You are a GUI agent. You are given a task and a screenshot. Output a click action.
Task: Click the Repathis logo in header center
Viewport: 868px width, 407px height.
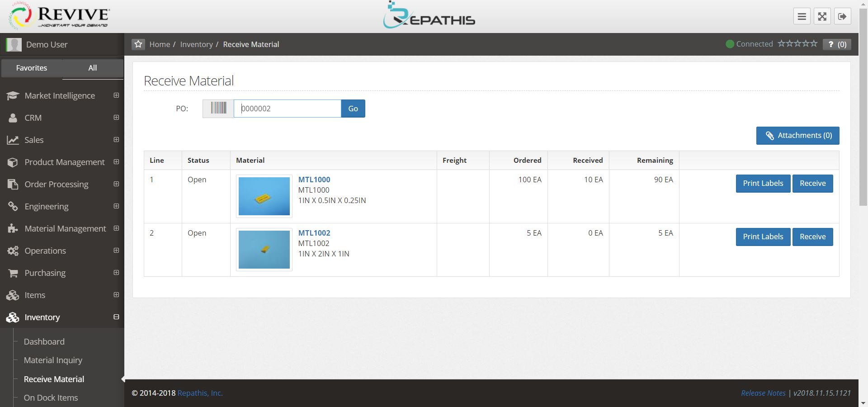(x=429, y=15)
